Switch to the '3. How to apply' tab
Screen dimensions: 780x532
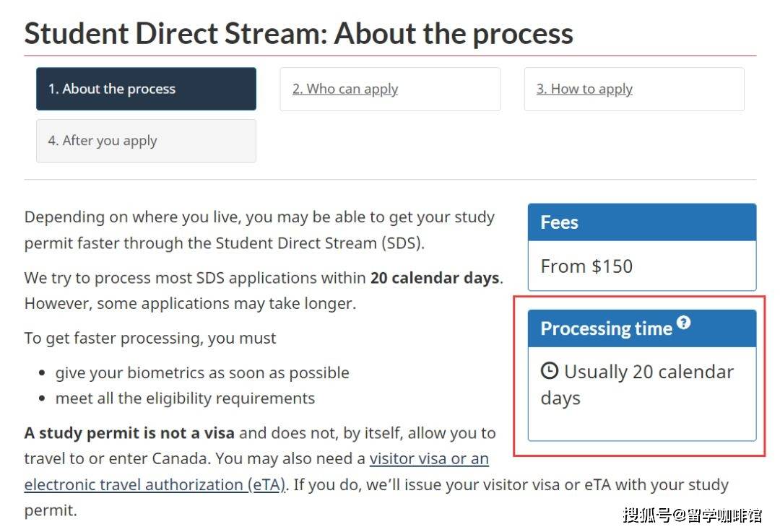584,89
